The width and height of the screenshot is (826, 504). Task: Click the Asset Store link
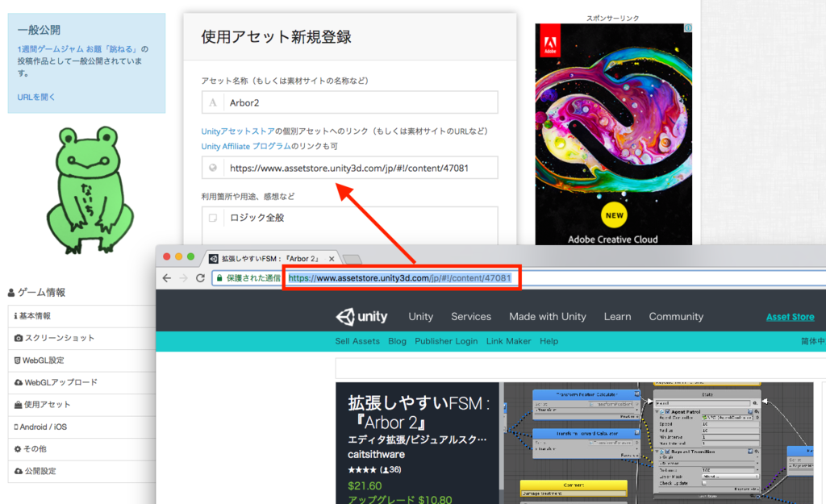pos(791,317)
